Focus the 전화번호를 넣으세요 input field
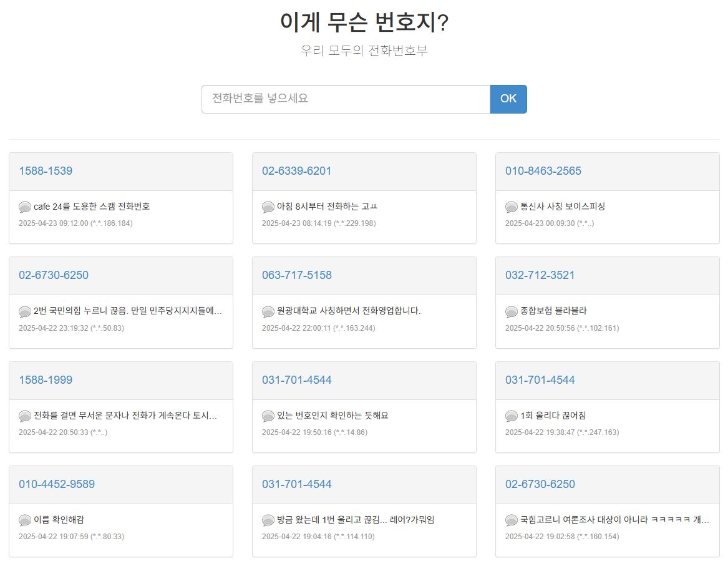This screenshot has height=561, width=728. [346, 99]
